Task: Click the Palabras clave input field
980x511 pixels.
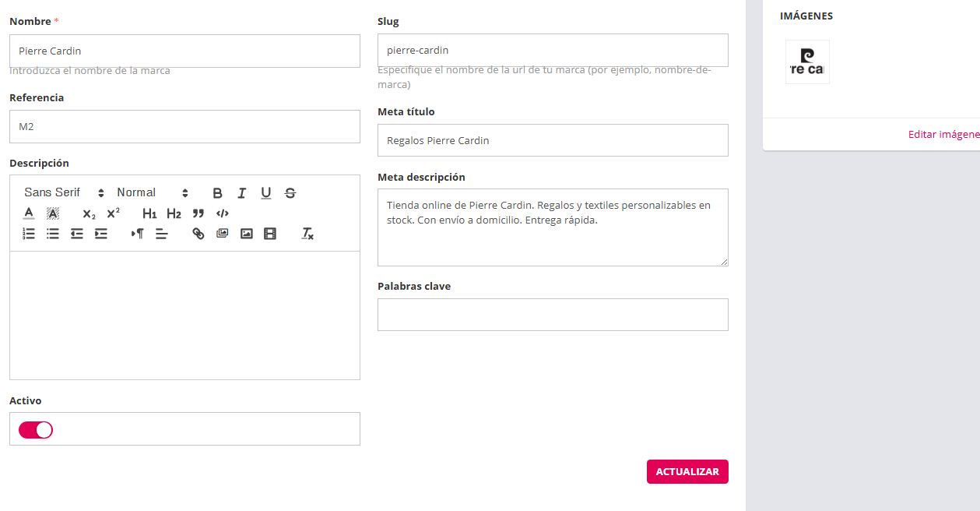Action: pyautogui.click(x=553, y=315)
